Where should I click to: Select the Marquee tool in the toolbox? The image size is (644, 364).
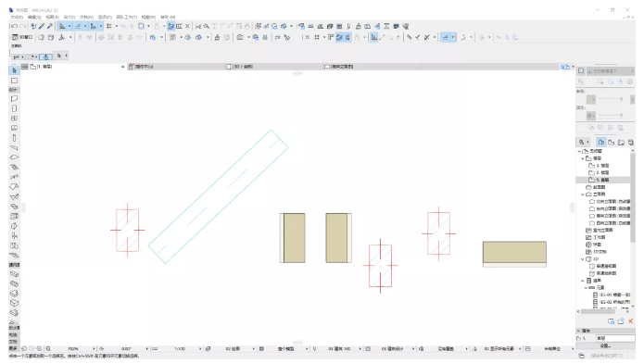click(14, 81)
